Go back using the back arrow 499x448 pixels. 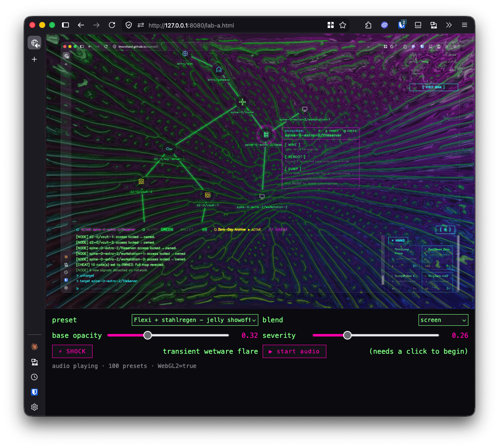[81, 25]
